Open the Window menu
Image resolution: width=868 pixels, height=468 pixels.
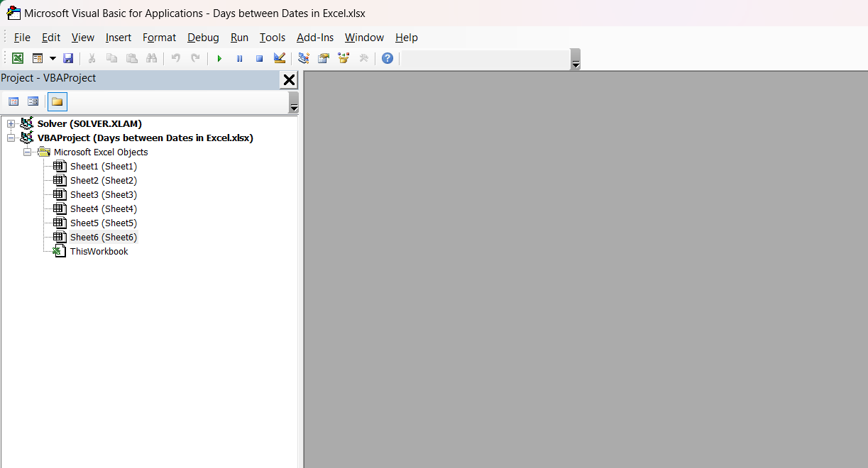click(364, 38)
